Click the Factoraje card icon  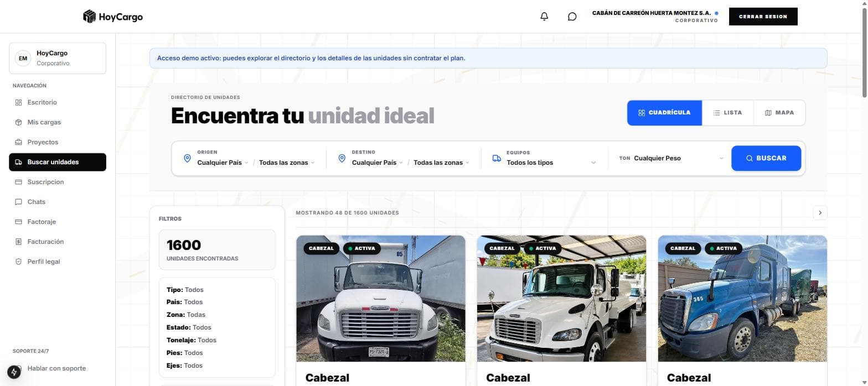18,222
